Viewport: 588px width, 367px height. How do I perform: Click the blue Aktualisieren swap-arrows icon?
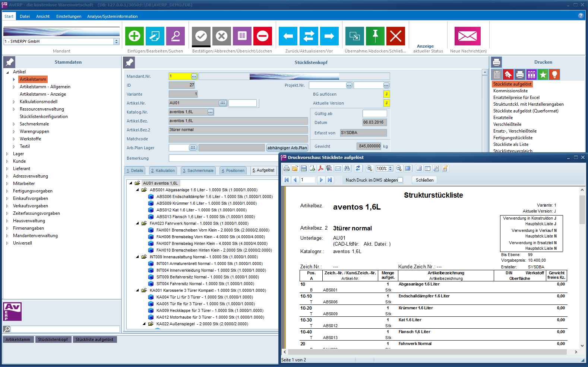309,36
